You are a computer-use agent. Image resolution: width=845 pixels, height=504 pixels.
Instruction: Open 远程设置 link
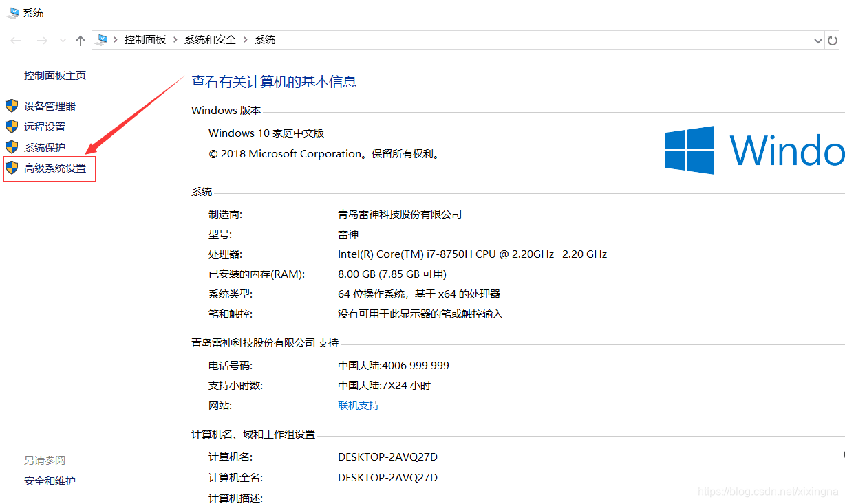[x=45, y=127]
